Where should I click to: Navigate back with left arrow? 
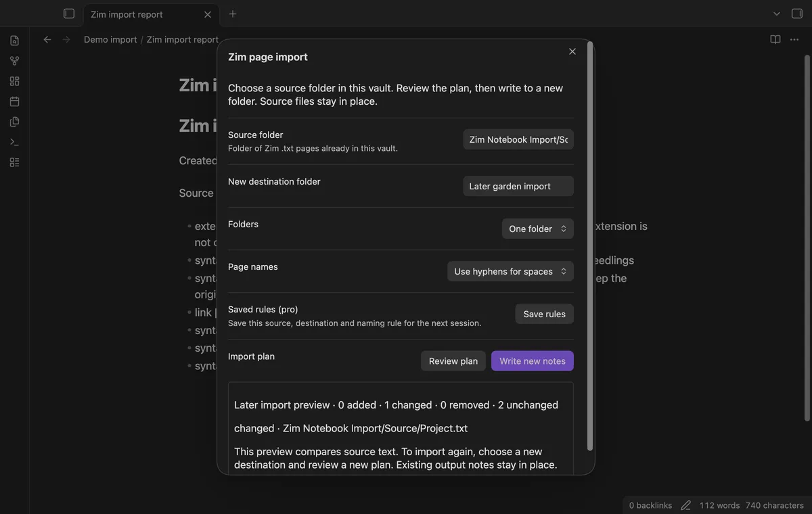tap(47, 39)
